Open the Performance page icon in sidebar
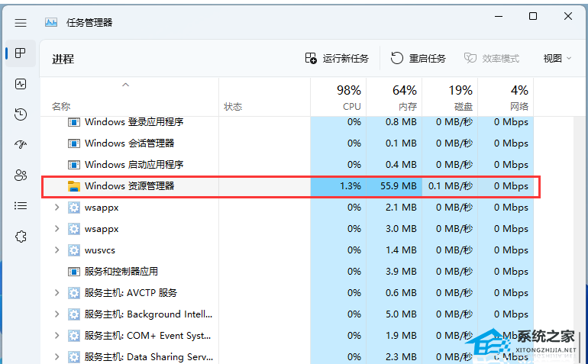 point(21,84)
